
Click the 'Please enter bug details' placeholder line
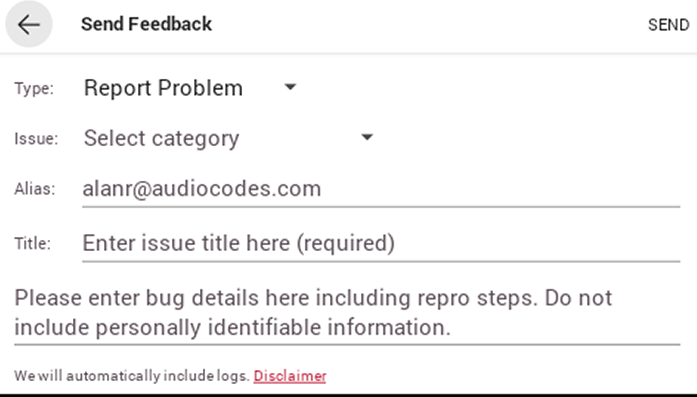click(313, 298)
